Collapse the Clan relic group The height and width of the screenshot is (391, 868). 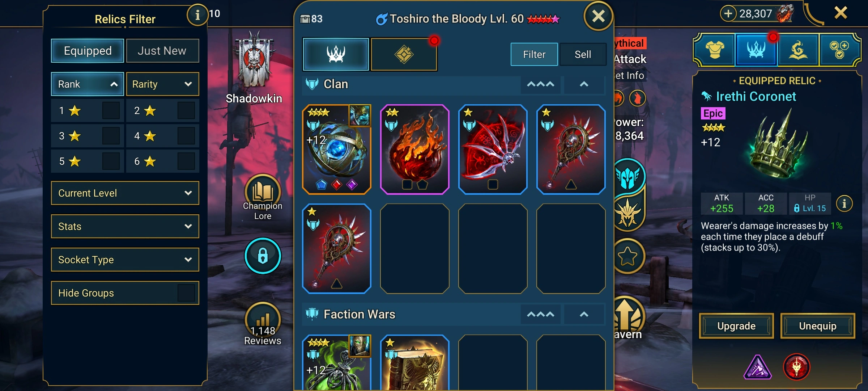click(584, 84)
